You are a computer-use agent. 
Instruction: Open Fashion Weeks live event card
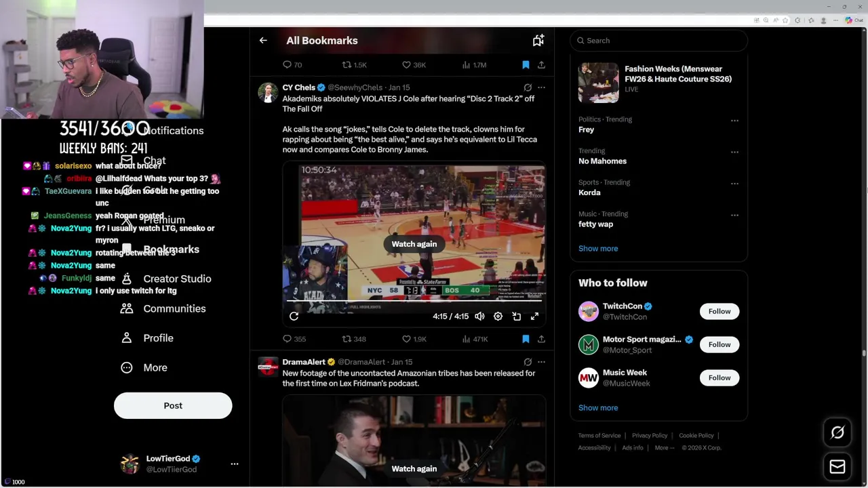click(658, 82)
